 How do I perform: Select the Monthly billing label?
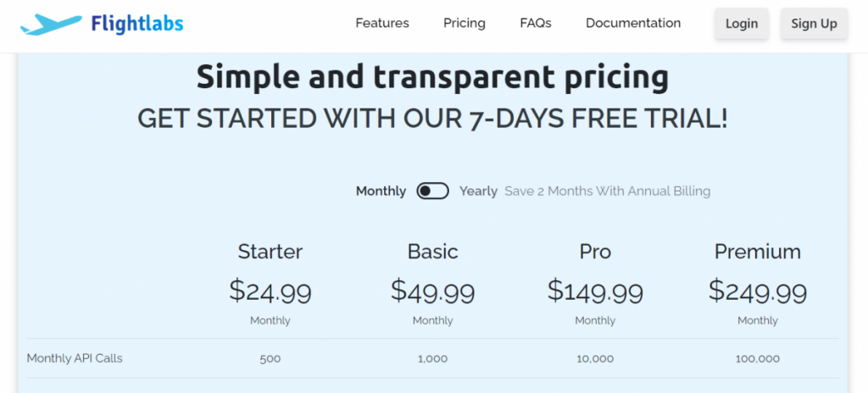(381, 191)
